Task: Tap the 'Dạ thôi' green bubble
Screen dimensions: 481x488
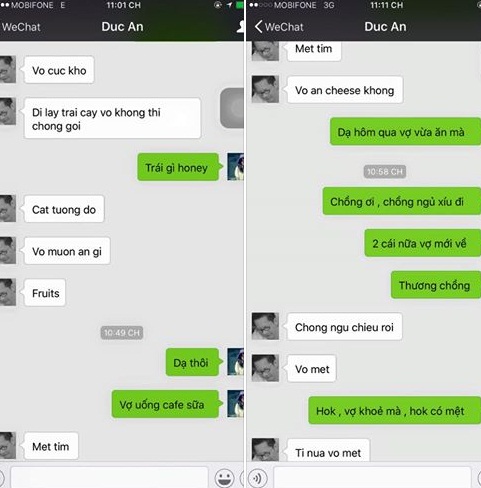Action: [x=193, y=362]
